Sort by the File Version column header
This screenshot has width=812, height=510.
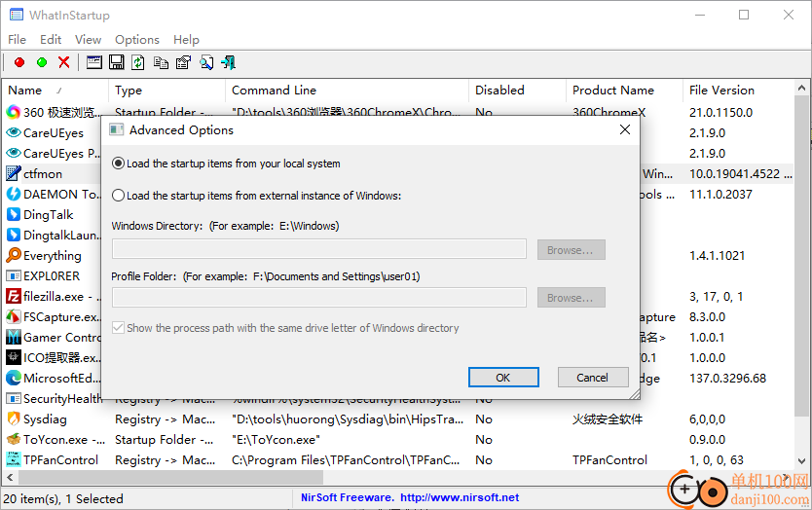[x=738, y=91]
